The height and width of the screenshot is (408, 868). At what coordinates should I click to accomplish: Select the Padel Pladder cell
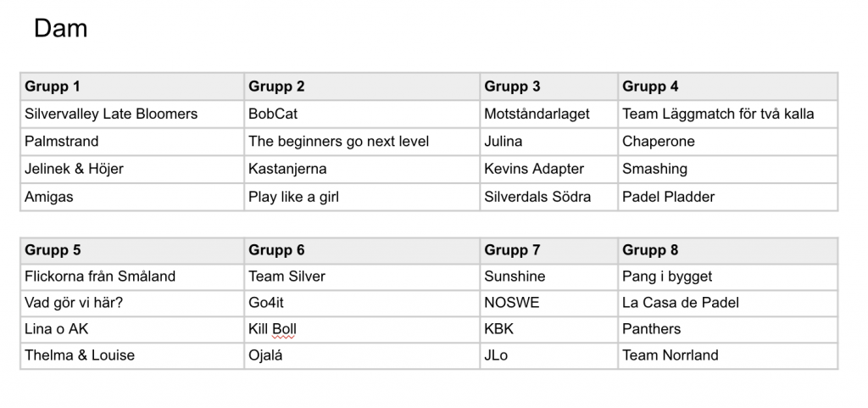point(728,197)
